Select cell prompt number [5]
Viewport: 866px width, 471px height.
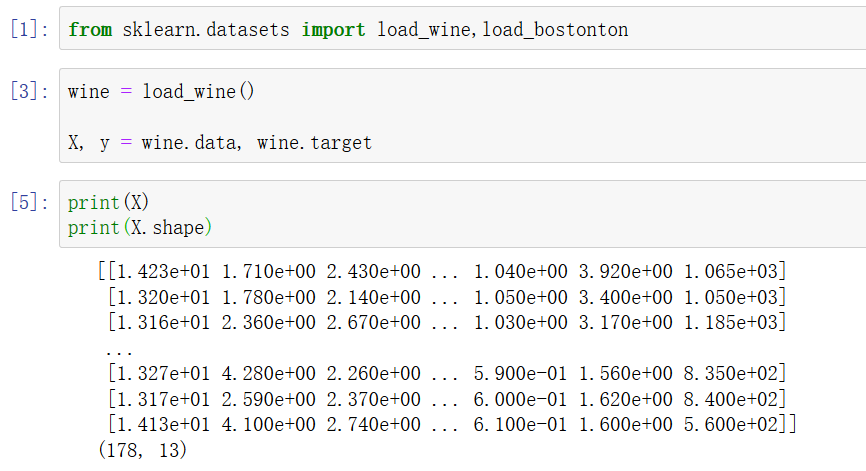click(x=29, y=202)
